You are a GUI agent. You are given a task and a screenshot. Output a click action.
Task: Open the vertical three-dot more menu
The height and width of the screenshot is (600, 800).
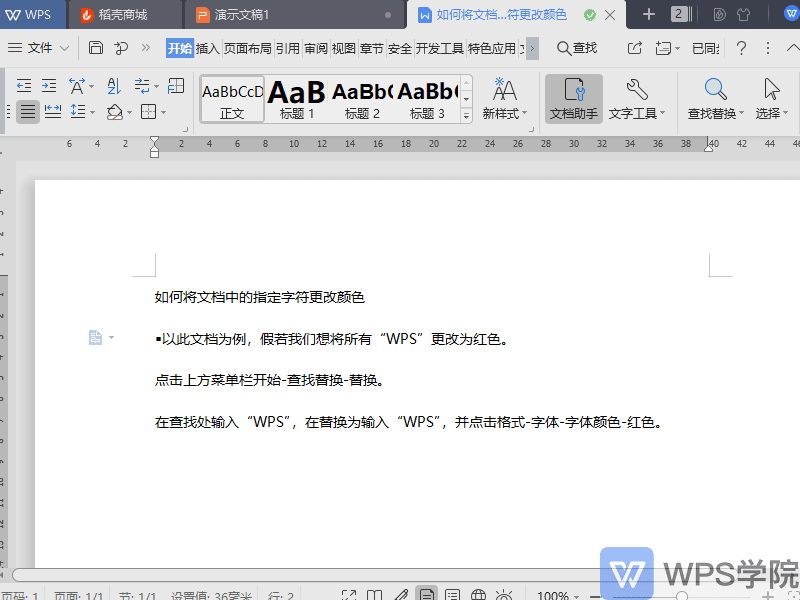(767, 48)
